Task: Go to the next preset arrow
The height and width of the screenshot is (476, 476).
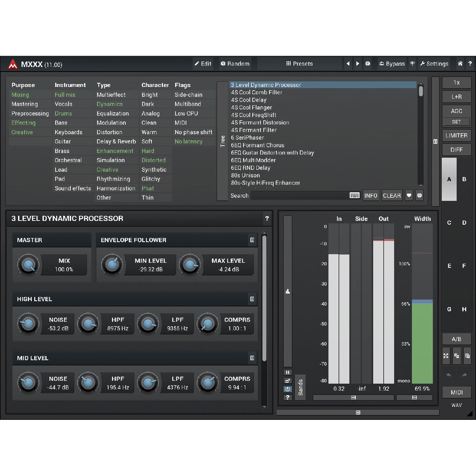Action: 358,64
